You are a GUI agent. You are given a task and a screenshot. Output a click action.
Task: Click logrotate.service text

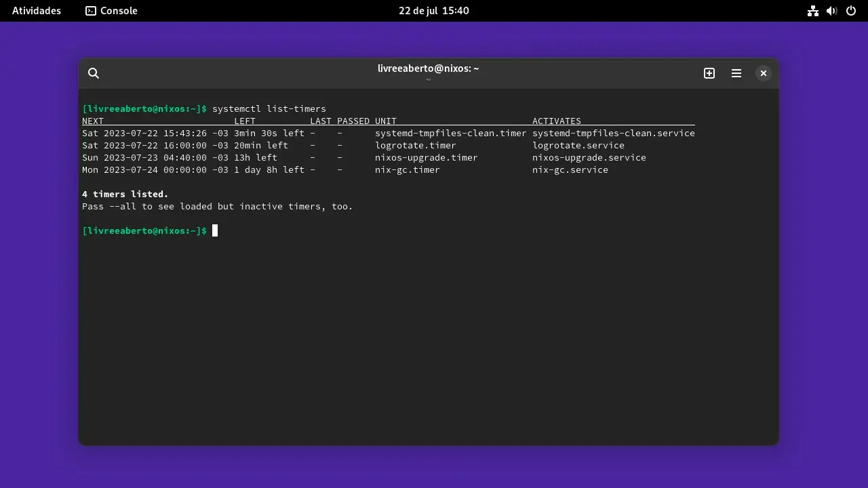tap(578, 146)
